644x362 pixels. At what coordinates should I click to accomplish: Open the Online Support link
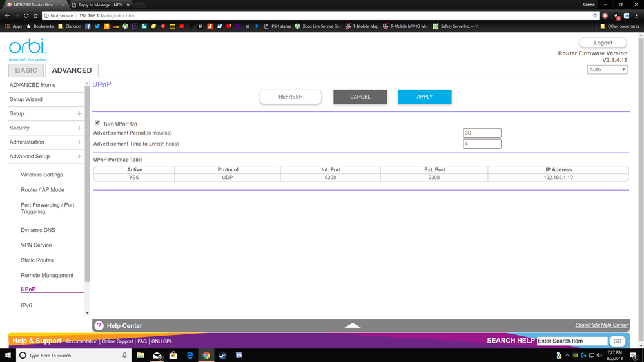[117, 341]
